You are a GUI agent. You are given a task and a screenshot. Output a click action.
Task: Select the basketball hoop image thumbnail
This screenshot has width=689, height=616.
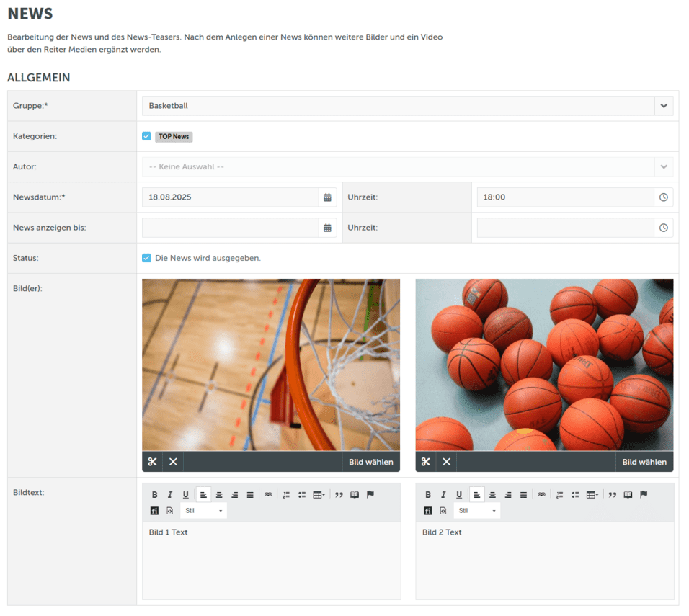click(270, 365)
